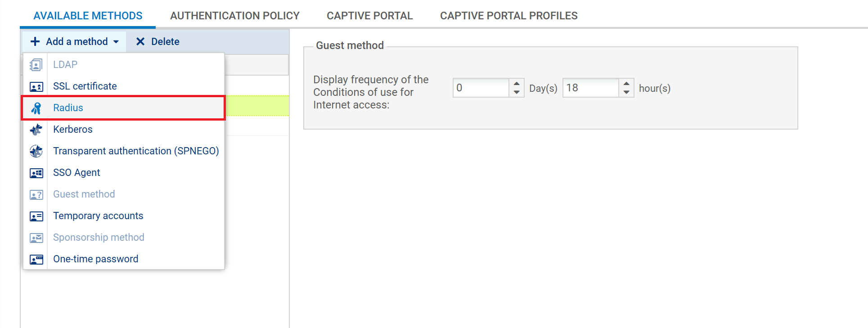Go to the Captive Portal tab
The height and width of the screenshot is (328, 868).
click(x=369, y=16)
